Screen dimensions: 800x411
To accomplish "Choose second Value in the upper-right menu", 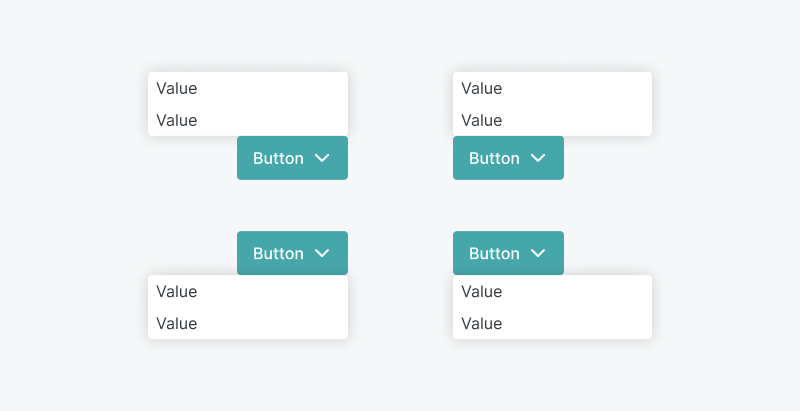I will click(553, 120).
